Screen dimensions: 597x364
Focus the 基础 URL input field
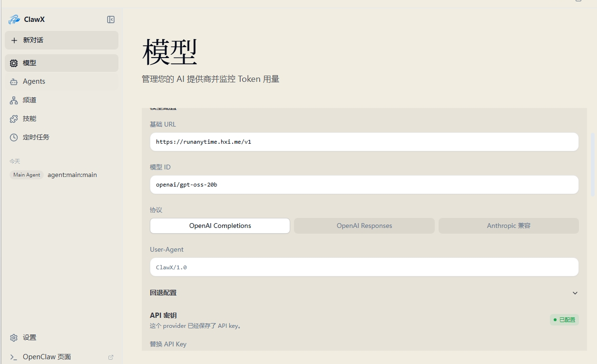point(364,142)
